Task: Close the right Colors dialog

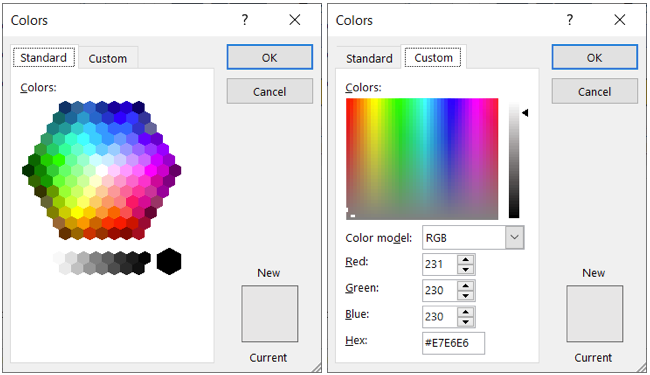Action: tap(620, 19)
